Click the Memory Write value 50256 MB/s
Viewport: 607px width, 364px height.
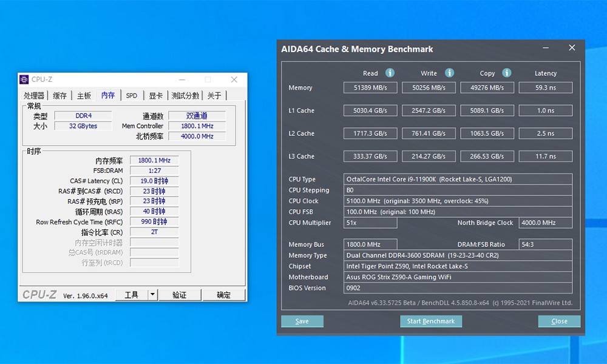pyautogui.click(x=429, y=88)
